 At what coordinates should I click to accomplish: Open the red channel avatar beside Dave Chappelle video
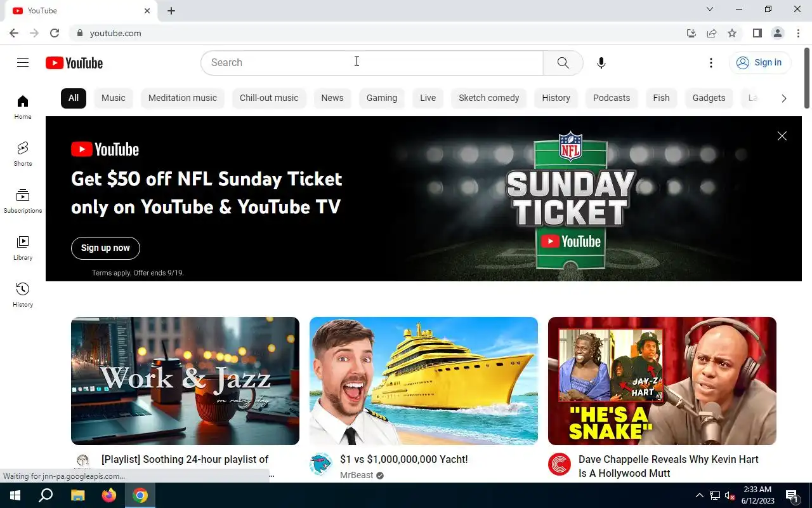click(560, 465)
